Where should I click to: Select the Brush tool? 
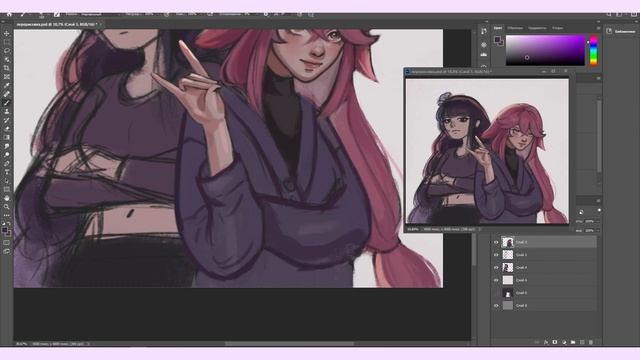(7, 102)
